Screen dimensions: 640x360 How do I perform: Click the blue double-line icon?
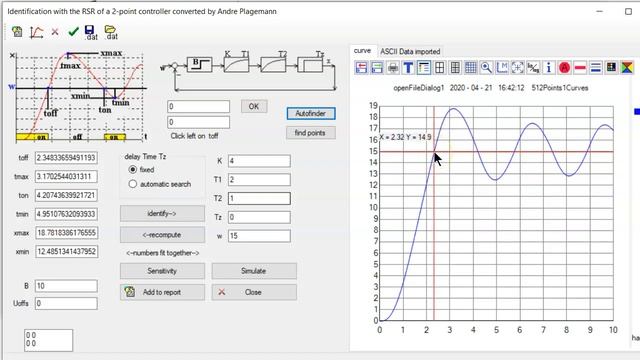[596, 67]
